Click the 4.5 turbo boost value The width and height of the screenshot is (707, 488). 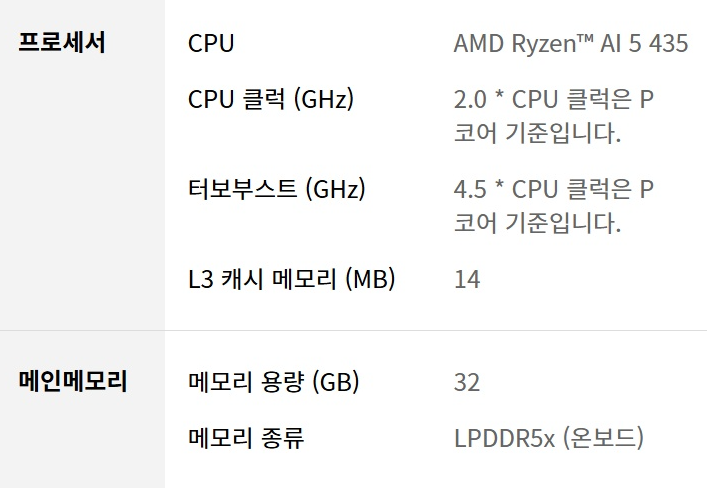(469, 189)
